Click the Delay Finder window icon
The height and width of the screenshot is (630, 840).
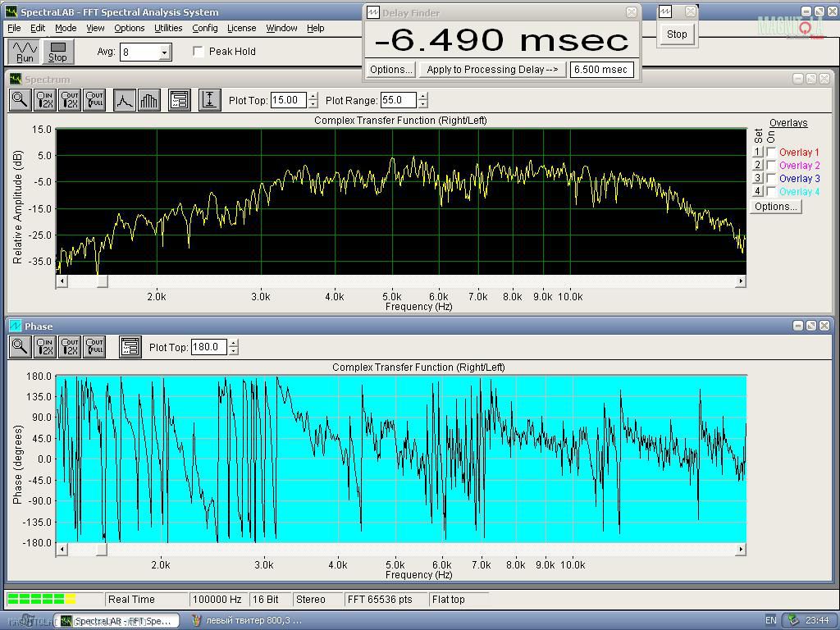coord(373,13)
